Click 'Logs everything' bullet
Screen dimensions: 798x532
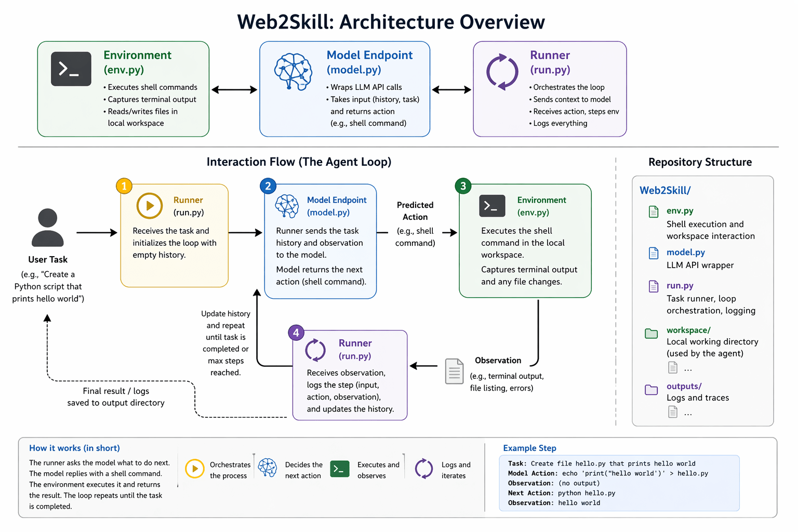(558, 123)
